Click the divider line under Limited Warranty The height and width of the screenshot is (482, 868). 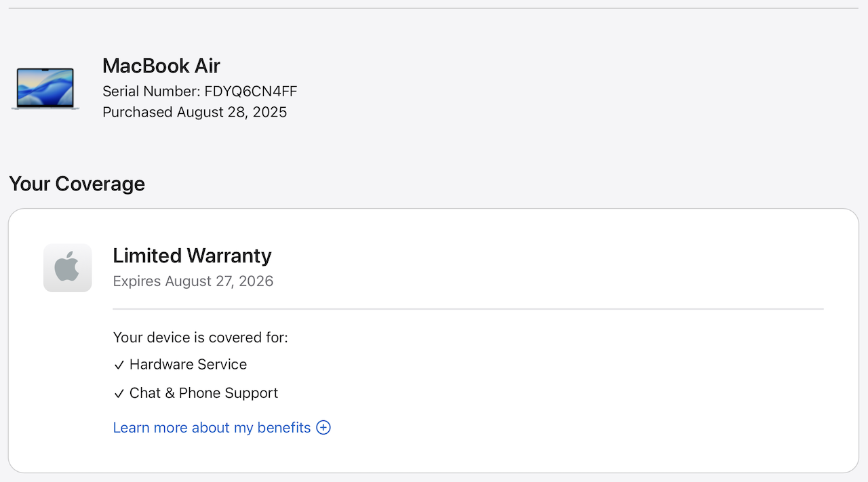pyautogui.click(x=468, y=309)
